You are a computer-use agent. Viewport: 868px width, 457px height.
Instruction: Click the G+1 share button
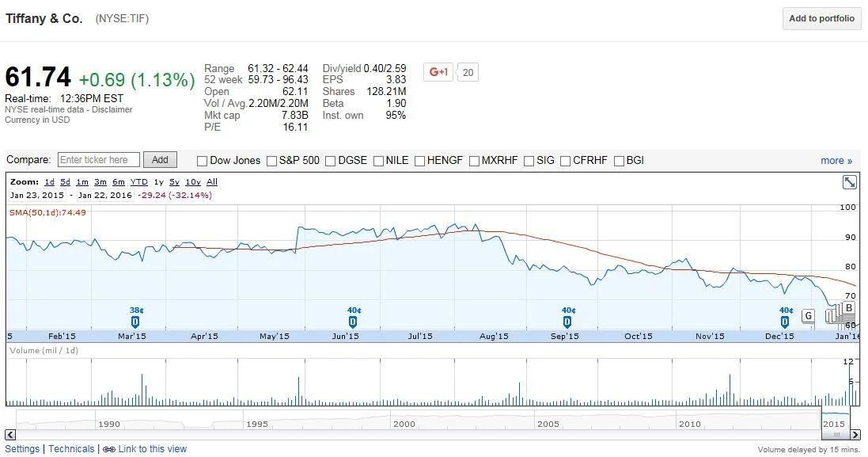(x=438, y=72)
